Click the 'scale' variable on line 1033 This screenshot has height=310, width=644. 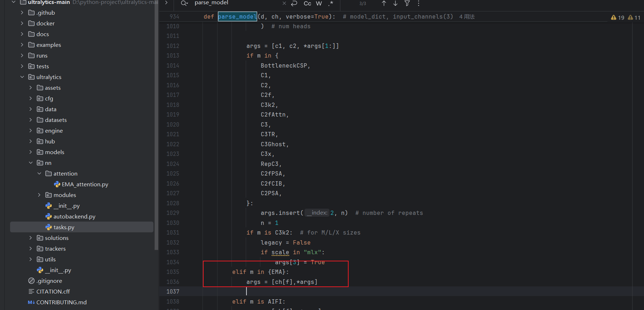tap(280, 252)
